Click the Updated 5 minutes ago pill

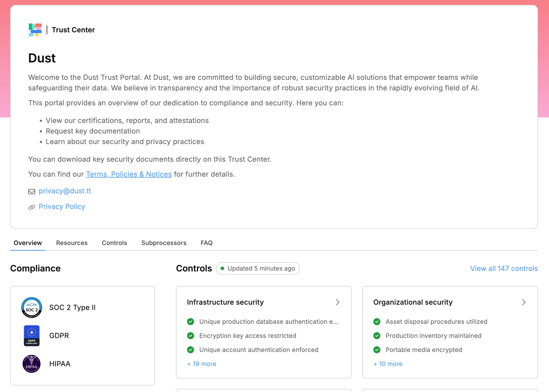tap(258, 268)
